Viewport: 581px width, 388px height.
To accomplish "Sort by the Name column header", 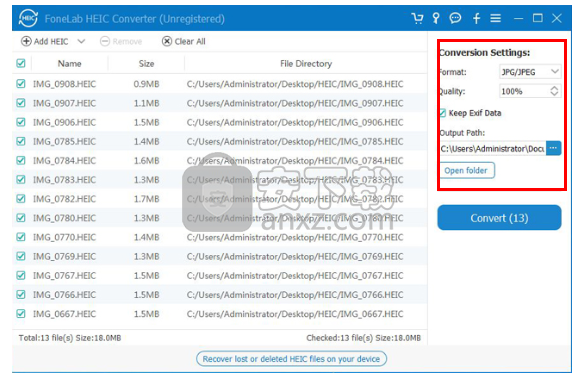I will [x=70, y=64].
